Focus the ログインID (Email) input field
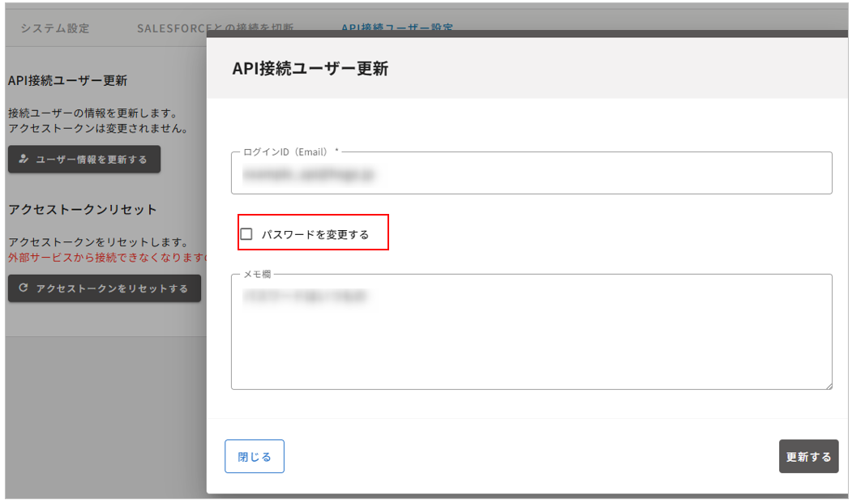Image resolution: width=852 pixels, height=504 pixels. 531,173
